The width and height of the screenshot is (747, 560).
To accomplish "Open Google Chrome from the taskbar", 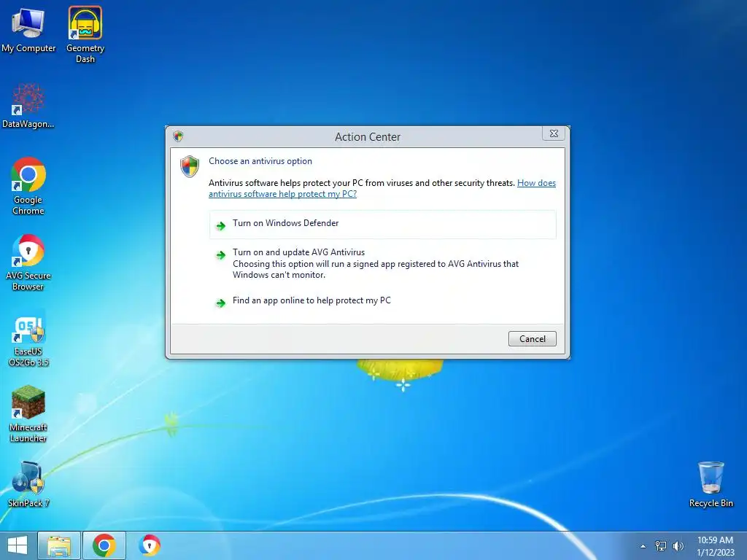I will click(104, 545).
